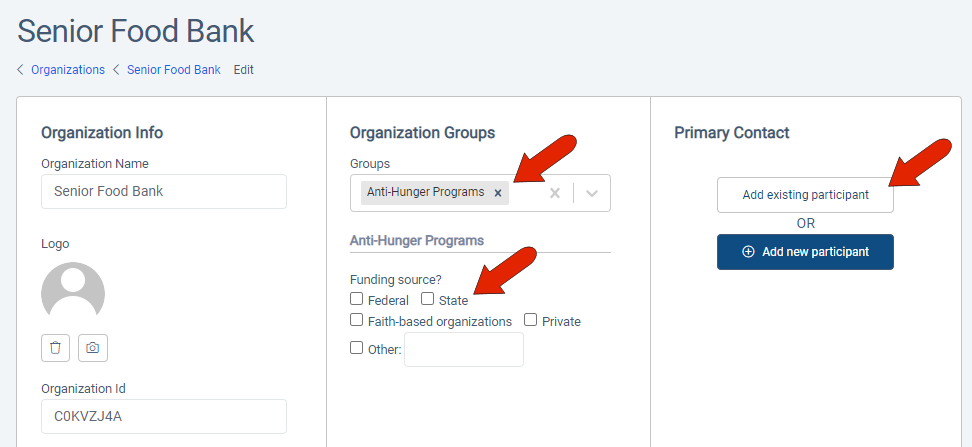972x447 pixels.
Task: Select the Private funding checkbox
Action: (531, 321)
